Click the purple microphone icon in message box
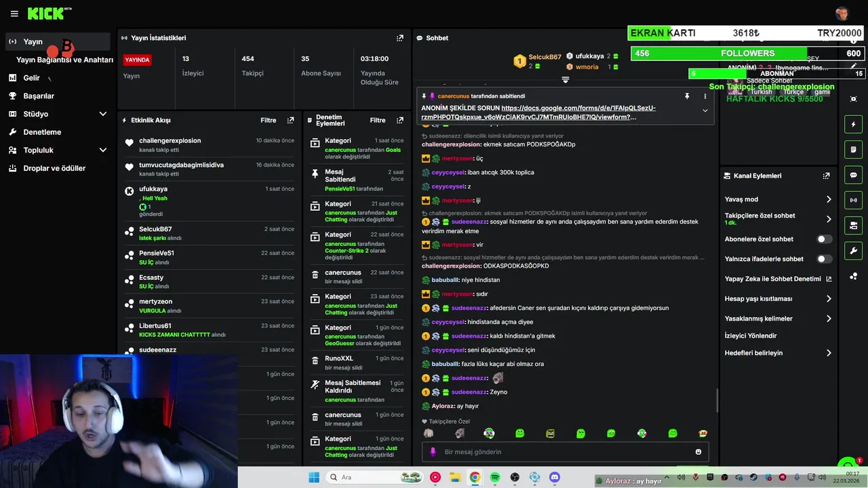This screenshot has width=868, height=488. (433, 452)
